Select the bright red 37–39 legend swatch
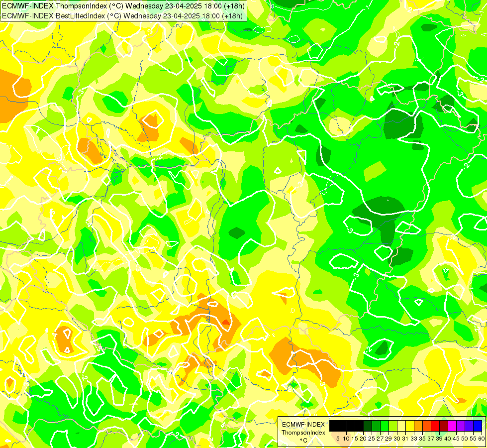The width and height of the screenshot is (487, 448). pyautogui.click(x=435, y=426)
